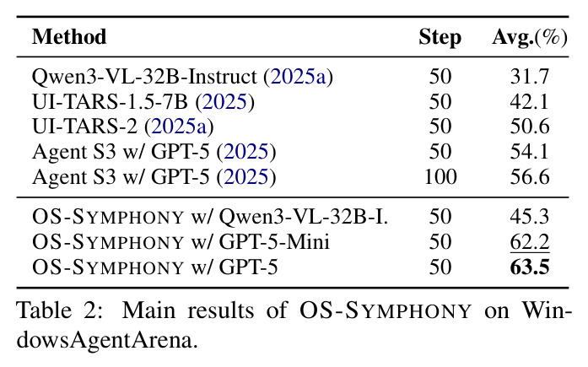
Task: Click the Method column header
Action: pyautogui.click(x=69, y=37)
